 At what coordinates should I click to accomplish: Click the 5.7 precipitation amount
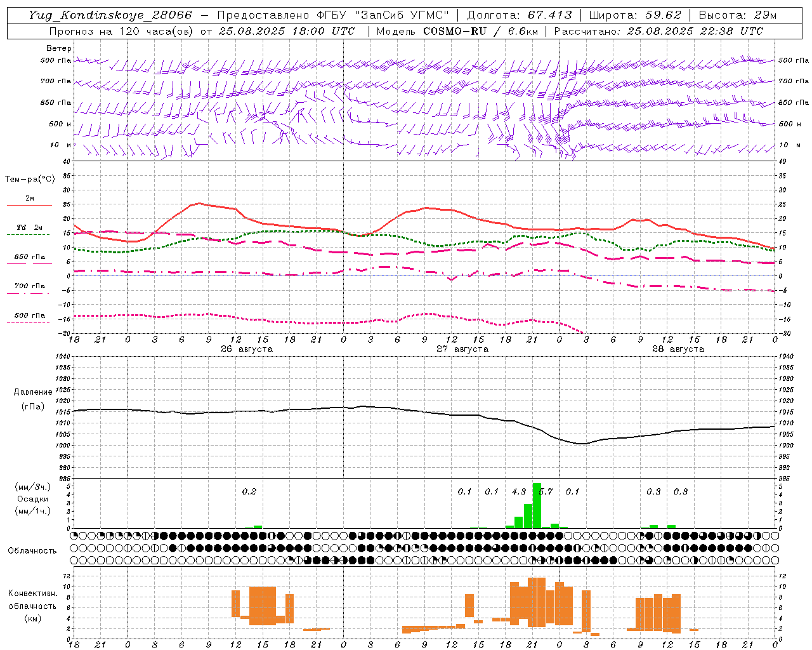pyautogui.click(x=546, y=492)
